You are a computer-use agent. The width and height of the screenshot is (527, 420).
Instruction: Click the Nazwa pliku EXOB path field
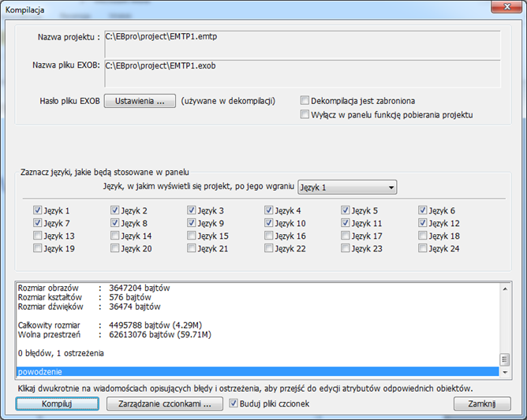pyautogui.click(x=302, y=73)
